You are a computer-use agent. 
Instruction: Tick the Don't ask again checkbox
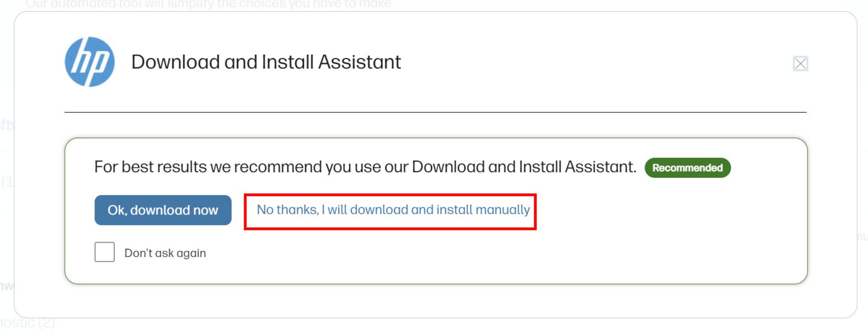tap(104, 252)
